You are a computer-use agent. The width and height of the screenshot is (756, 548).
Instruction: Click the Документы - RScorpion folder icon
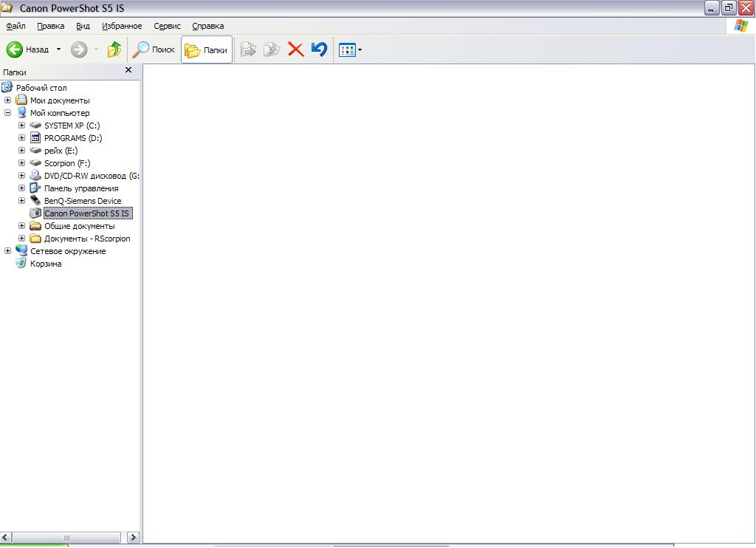pos(35,239)
